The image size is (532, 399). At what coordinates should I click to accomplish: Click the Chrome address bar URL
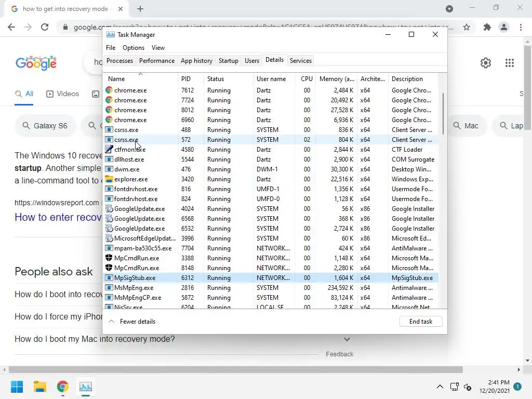(x=261, y=27)
